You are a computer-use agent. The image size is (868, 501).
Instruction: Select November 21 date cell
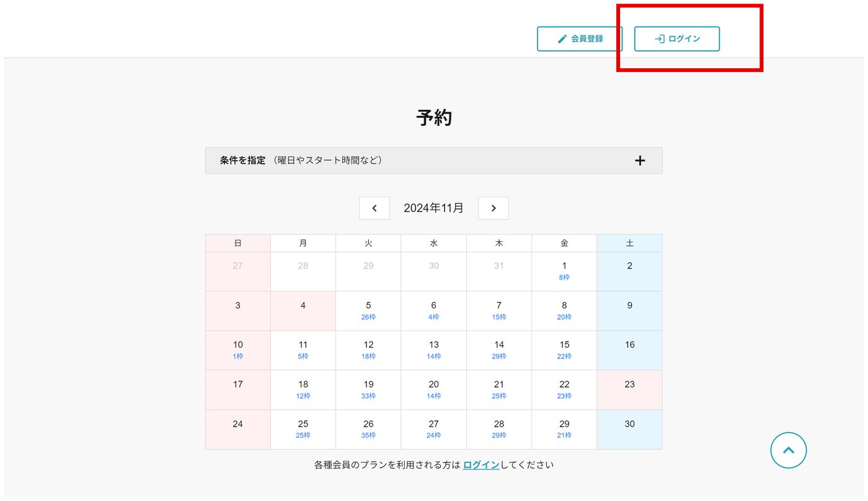click(499, 390)
